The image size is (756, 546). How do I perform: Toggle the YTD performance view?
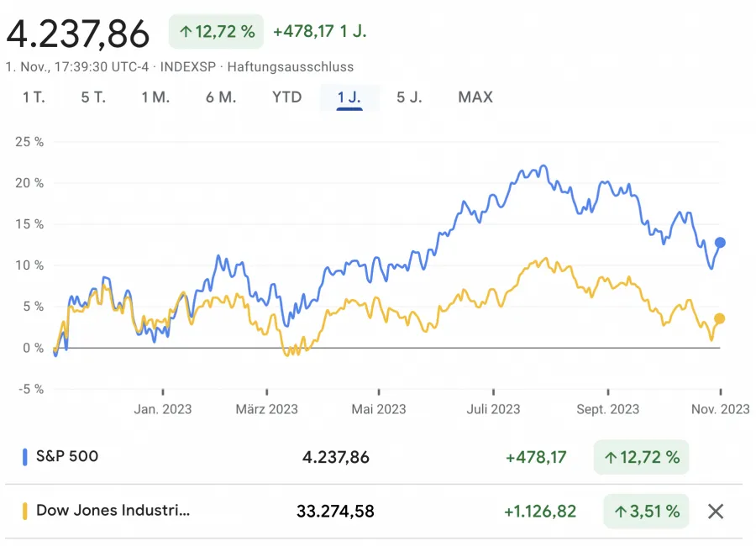pyautogui.click(x=286, y=97)
